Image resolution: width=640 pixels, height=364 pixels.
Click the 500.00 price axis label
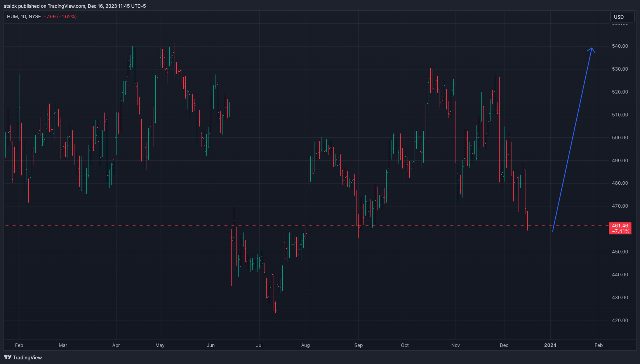pos(620,138)
